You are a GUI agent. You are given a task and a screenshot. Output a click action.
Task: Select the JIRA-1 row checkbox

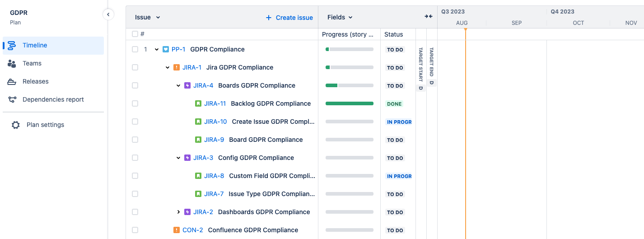tap(135, 67)
